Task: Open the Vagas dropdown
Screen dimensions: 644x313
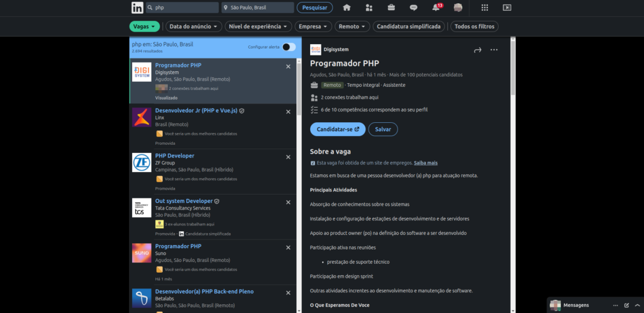Action: click(144, 26)
